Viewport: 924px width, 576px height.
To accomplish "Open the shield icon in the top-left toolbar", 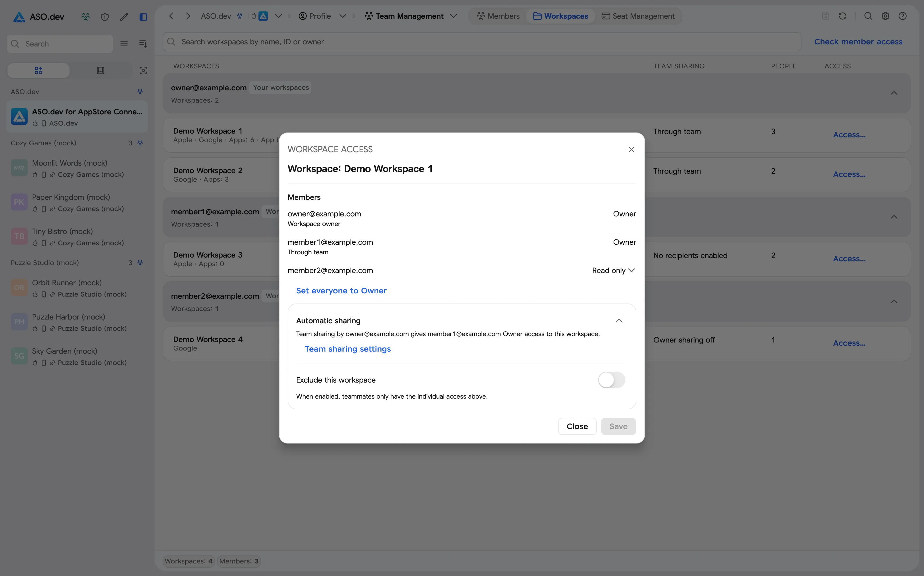I will 105,17.
